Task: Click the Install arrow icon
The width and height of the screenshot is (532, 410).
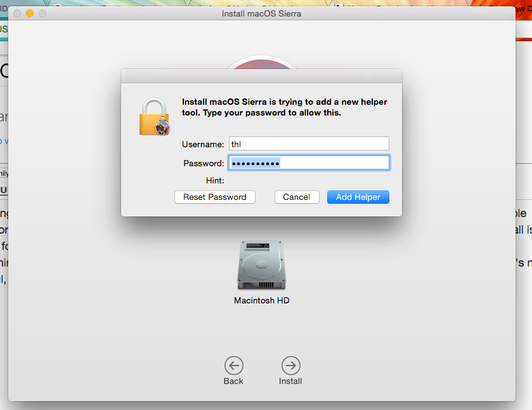Action: click(290, 366)
